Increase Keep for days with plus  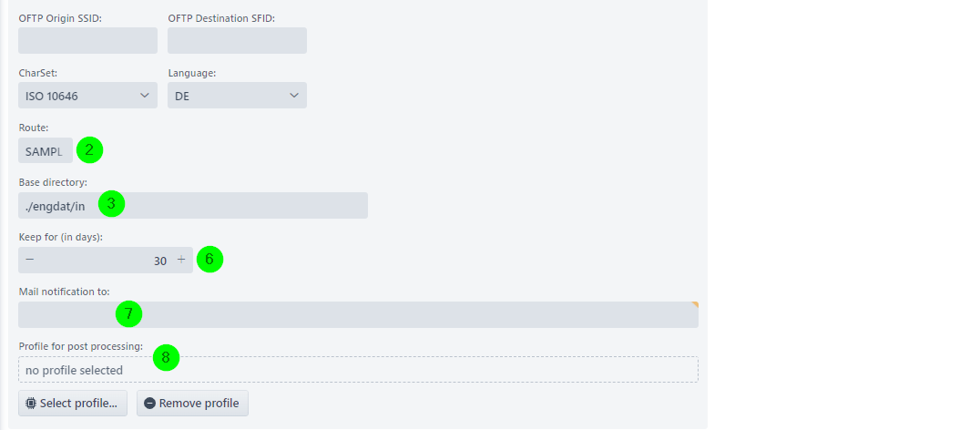click(x=181, y=260)
